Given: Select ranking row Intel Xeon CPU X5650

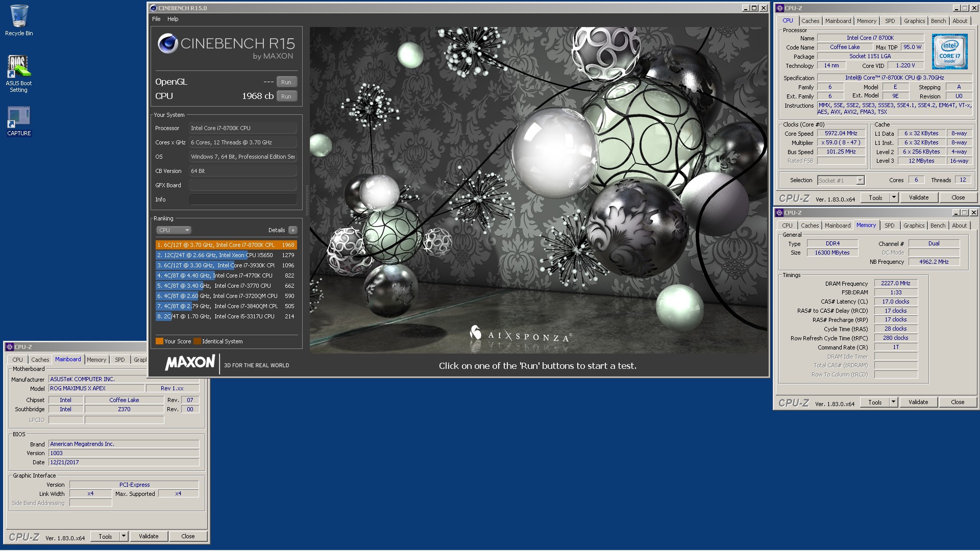Looking at the screenshot, I should click(x=226, y=255).
